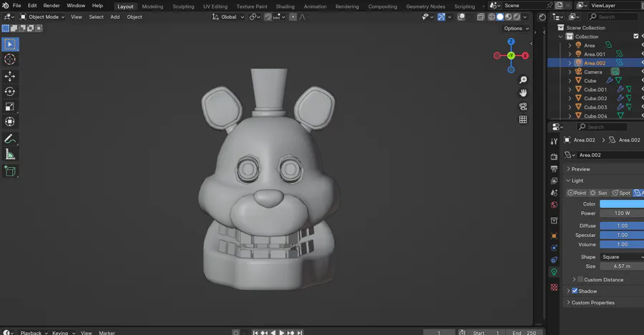Viewport: 644px width, 335px height.
Task: Toggle X-ray mode in viewport header
Action: point(481,17)
